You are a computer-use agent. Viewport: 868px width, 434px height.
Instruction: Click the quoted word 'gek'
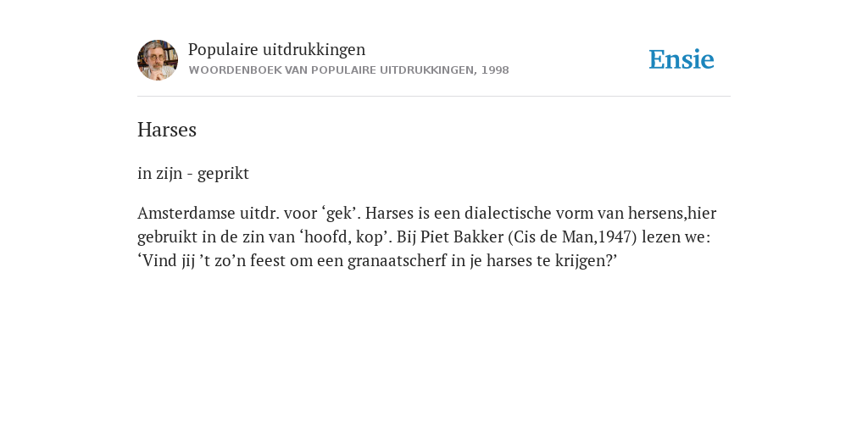[x=339, y=214]
